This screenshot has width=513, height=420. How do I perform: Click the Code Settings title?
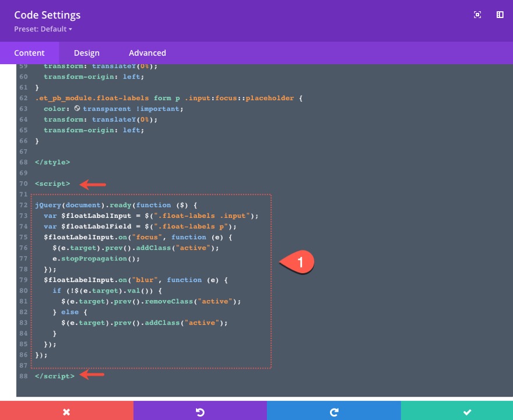[47, 15]
